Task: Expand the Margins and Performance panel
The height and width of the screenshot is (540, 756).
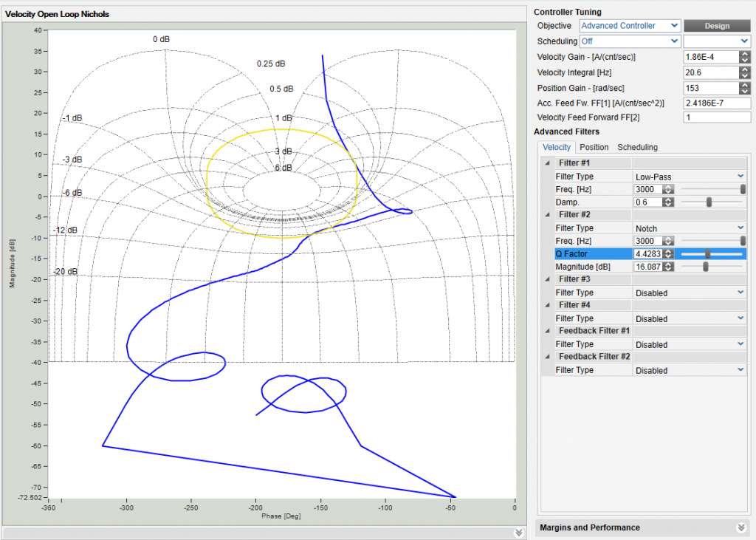Action: (x=741, y=527)
